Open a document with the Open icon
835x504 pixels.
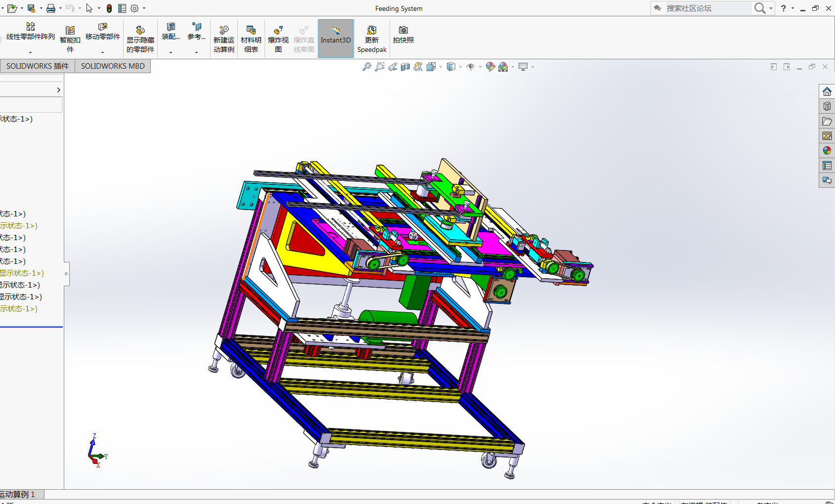click(x=12, y=8)
